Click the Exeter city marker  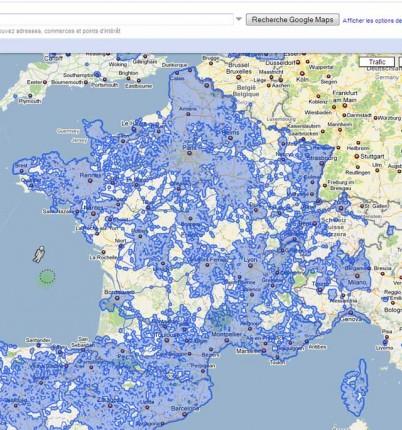pyautogui.click(x=44, y=82)
